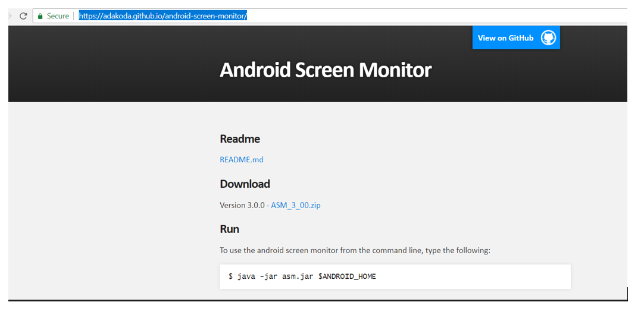Image resolution: width=644 pixels, height=324 pixels.
Task: Click the Readme heading
Action: [x=240, y=139]
